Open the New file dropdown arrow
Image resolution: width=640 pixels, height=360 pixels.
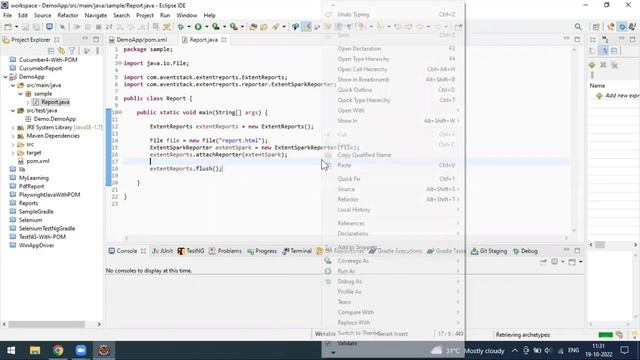pyautogui.click(x=16, y=27)
